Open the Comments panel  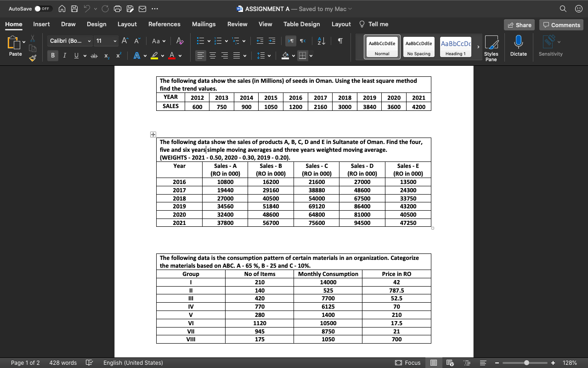(561, 25)
